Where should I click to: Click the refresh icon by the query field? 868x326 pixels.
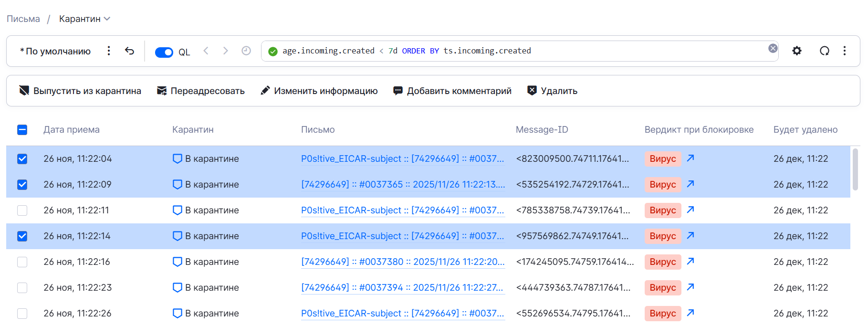(824, 51)
